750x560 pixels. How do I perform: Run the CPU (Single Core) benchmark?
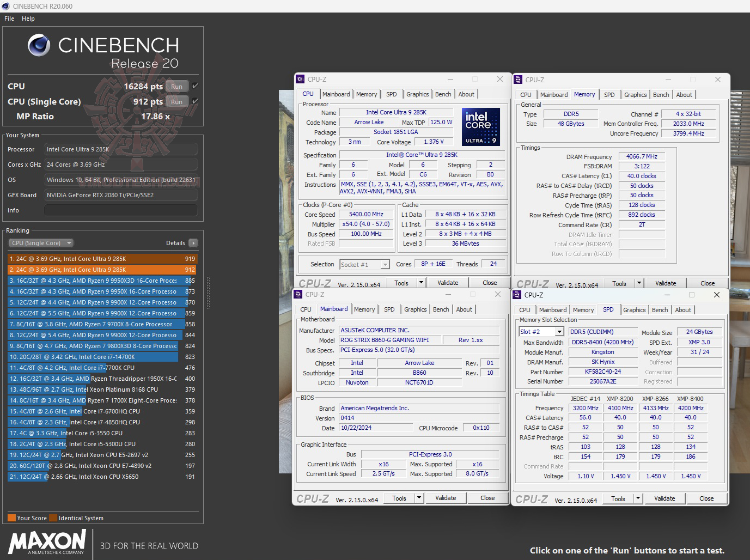[176, 101]
